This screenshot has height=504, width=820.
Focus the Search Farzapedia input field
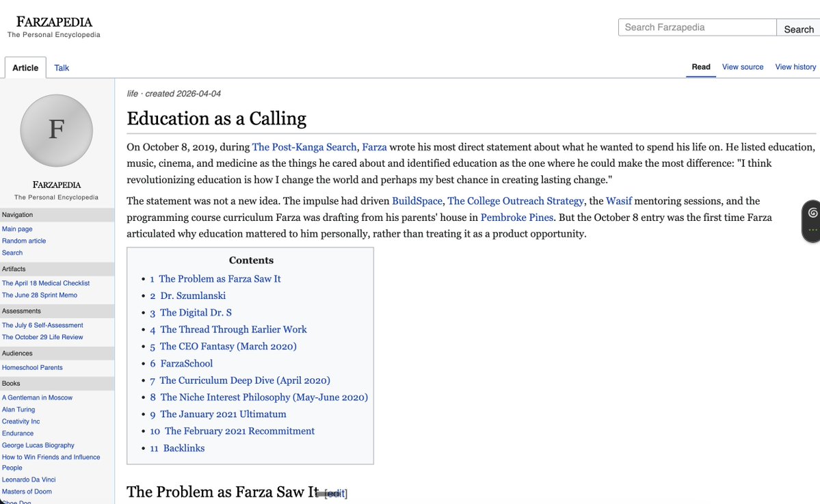697,27
